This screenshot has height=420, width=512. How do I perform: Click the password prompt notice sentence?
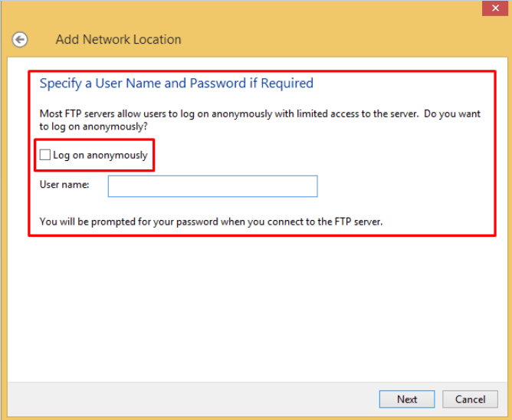(x=211, y=221)
